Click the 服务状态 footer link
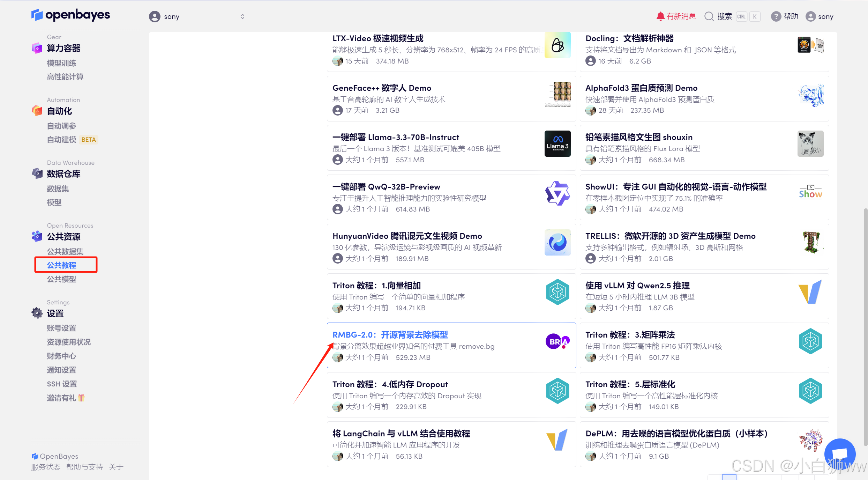The image size is (868, 480). click(46, 467)
